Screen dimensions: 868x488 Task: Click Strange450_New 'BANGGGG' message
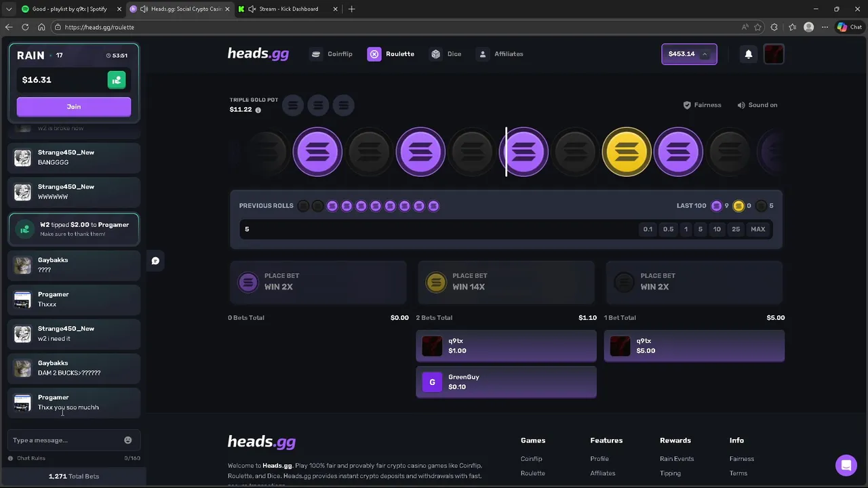pos(74,157)
